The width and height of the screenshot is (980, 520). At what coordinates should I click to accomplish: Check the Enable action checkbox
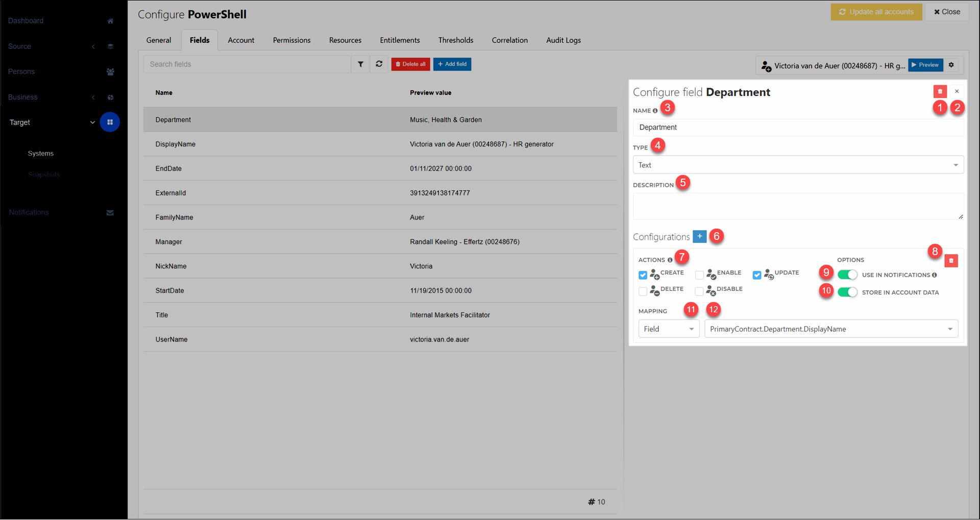699,275
